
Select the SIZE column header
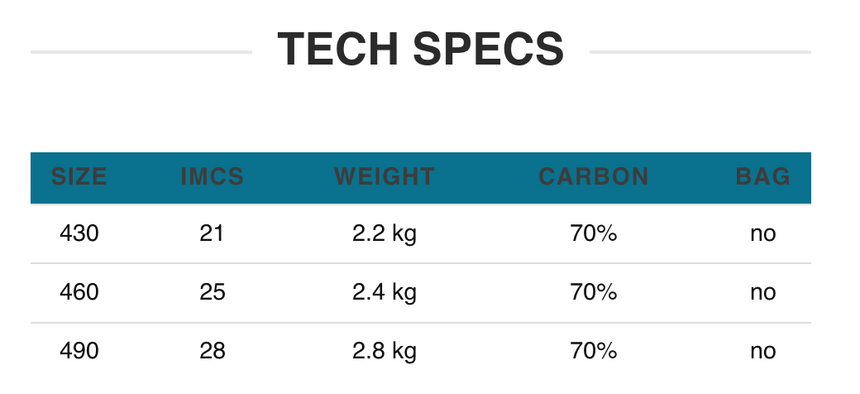(x=79, y=177)
